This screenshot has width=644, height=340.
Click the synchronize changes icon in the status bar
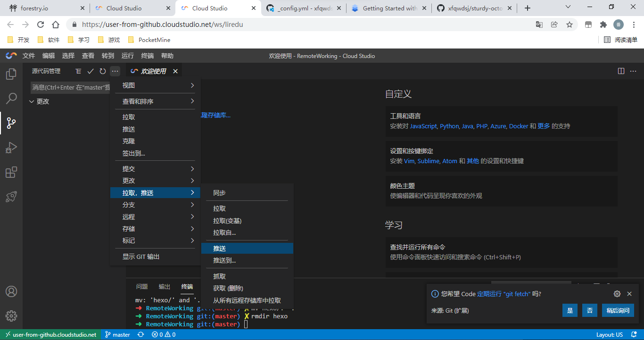[140, 335]
